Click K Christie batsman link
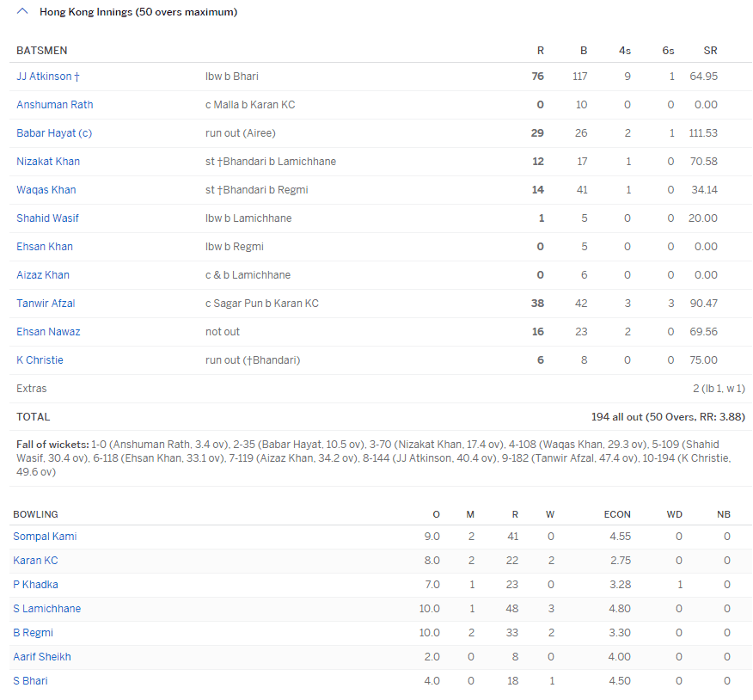 (x=40, y=360)
